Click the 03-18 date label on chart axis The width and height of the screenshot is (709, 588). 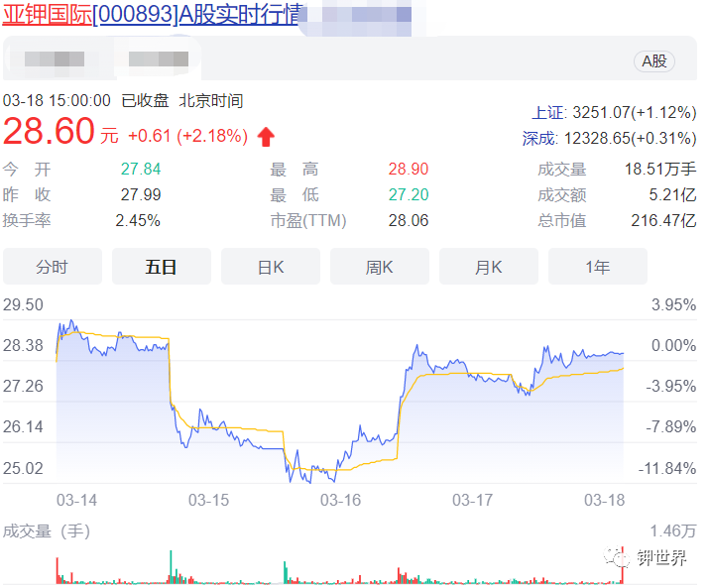click(x=605, y=501)
